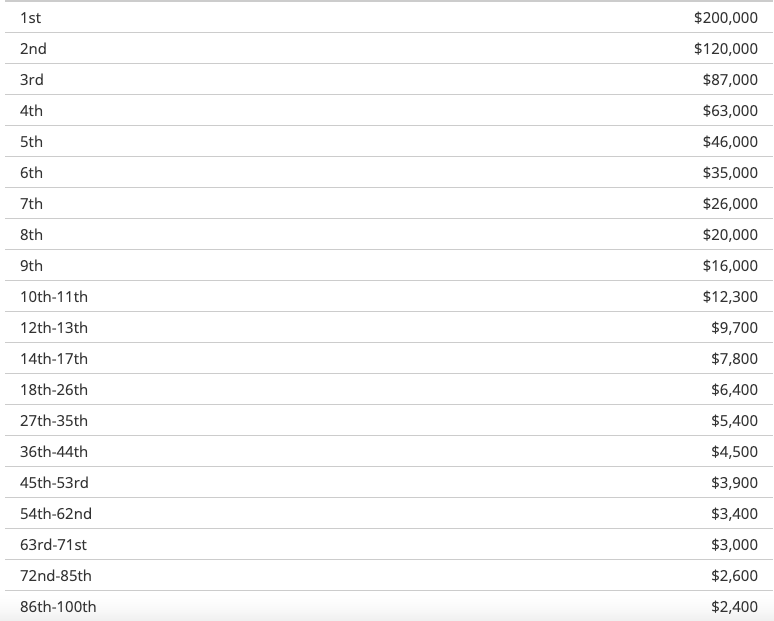
Task: Click the 7th place row label
Action: pyautogui.click(x=31, y=204)
